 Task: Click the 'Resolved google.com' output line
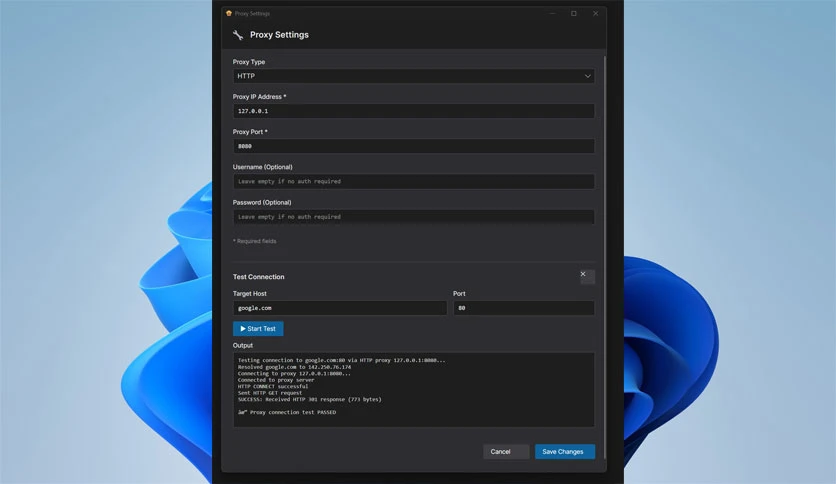coord(294,367)
